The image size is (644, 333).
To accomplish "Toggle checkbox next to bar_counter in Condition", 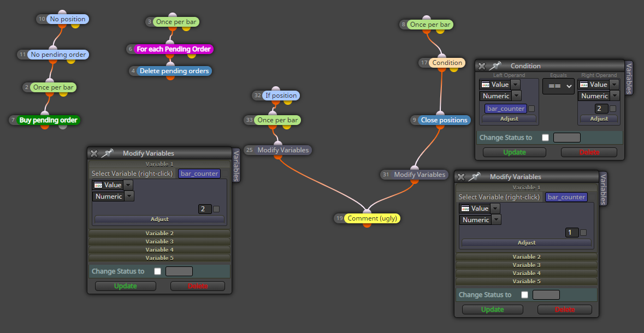I will pyautogui.click(x=531, y=109).
